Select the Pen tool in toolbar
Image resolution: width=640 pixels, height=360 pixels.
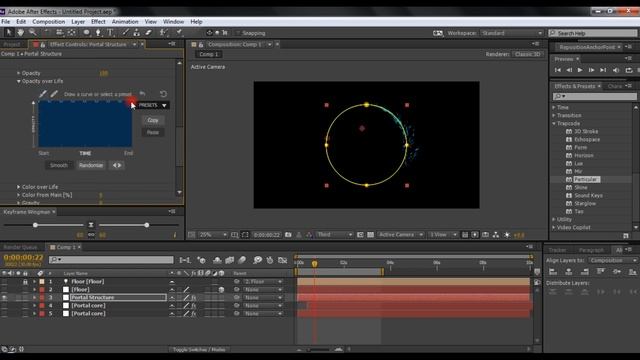98,33
